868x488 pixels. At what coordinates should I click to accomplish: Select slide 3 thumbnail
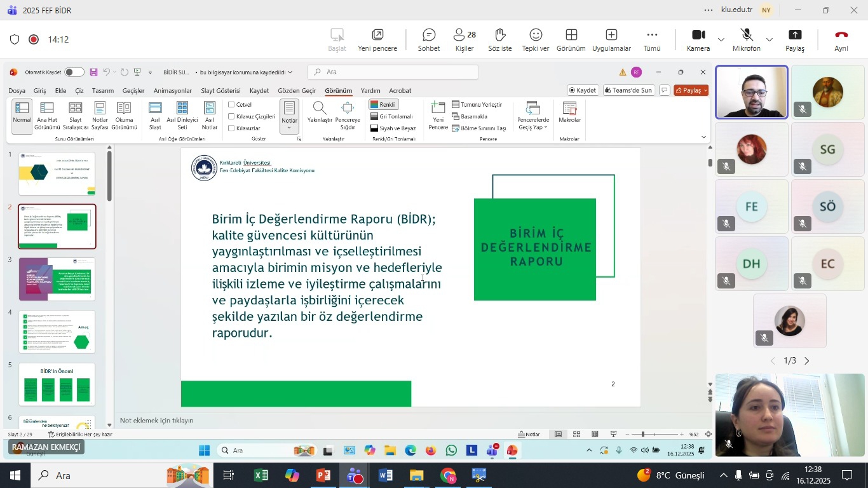click(x=57, y=279)
